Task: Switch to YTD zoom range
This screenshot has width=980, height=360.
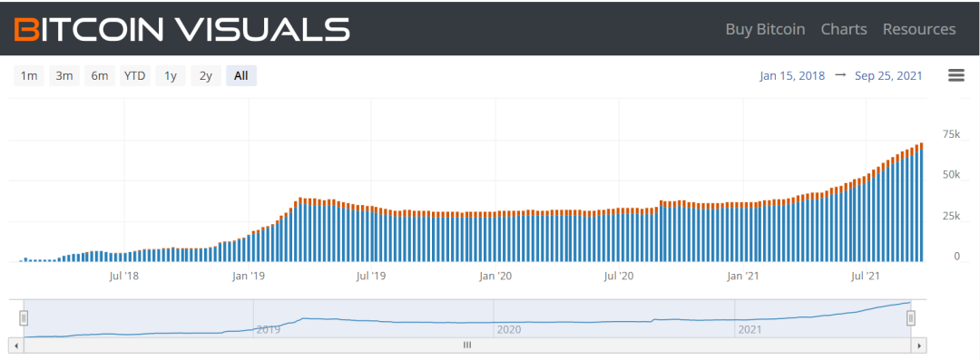Action: [x=135, y=75]
